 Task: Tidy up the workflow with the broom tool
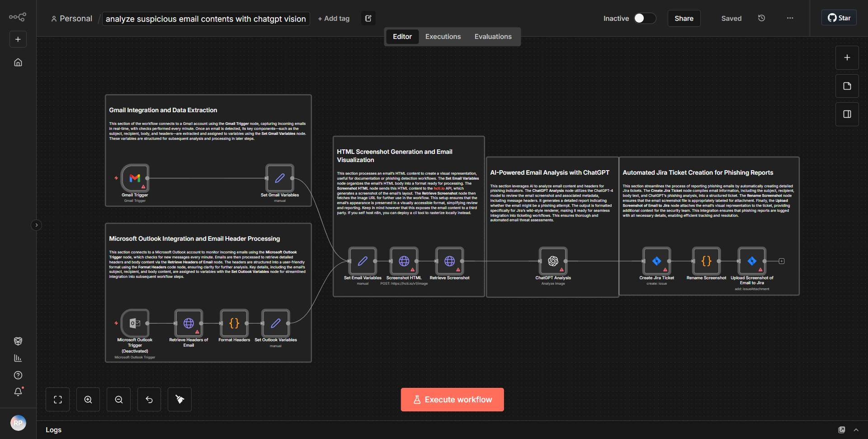point(179,399)
